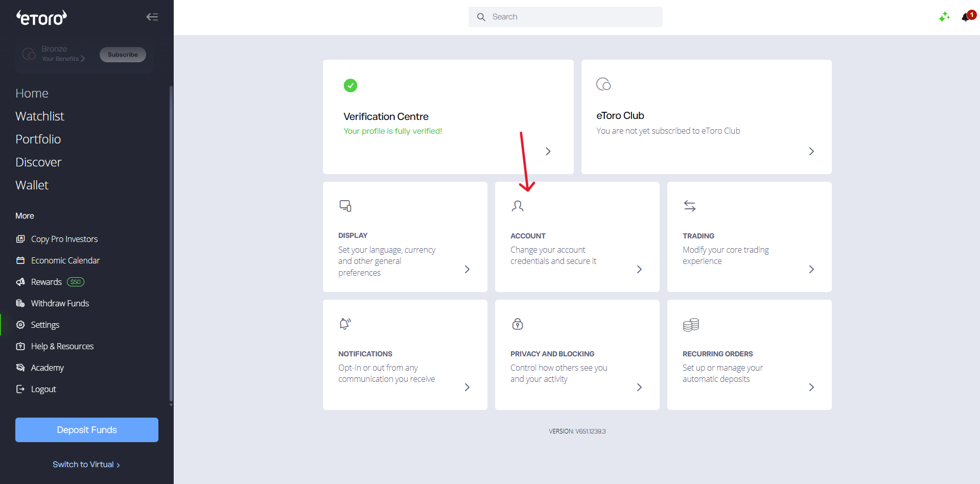Open Withdraw Funds menu item
This screenshot has height=484, width=980.
60,303
